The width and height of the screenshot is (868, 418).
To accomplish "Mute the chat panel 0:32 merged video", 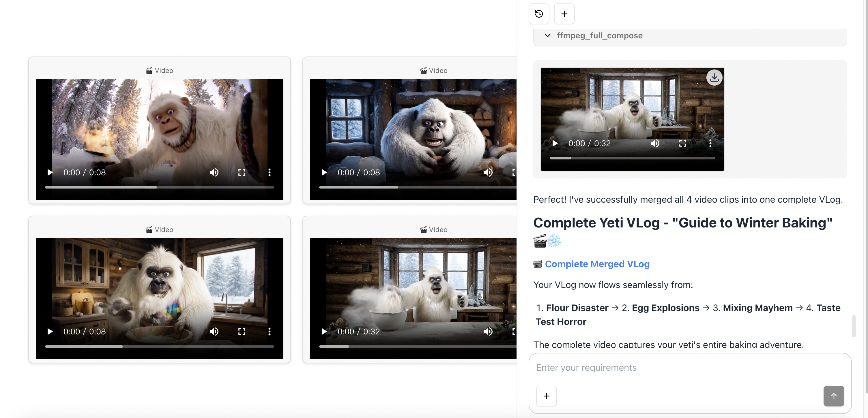I will (655, 143).
